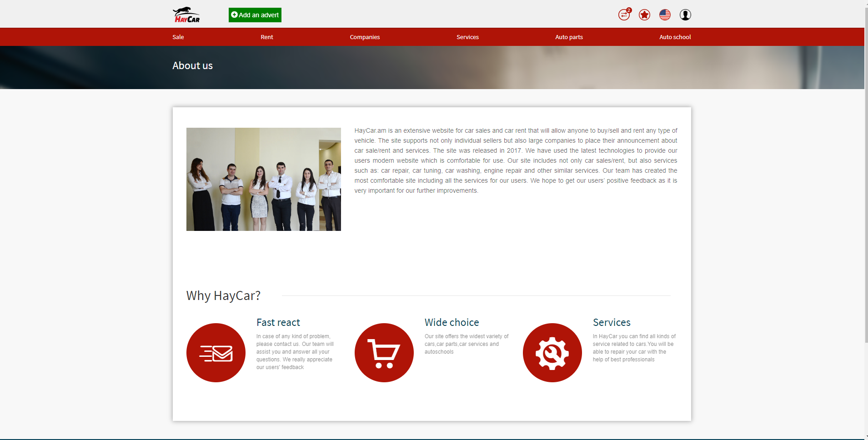
Task: Click the Add an advert button
Action: [x=255, y=15]
